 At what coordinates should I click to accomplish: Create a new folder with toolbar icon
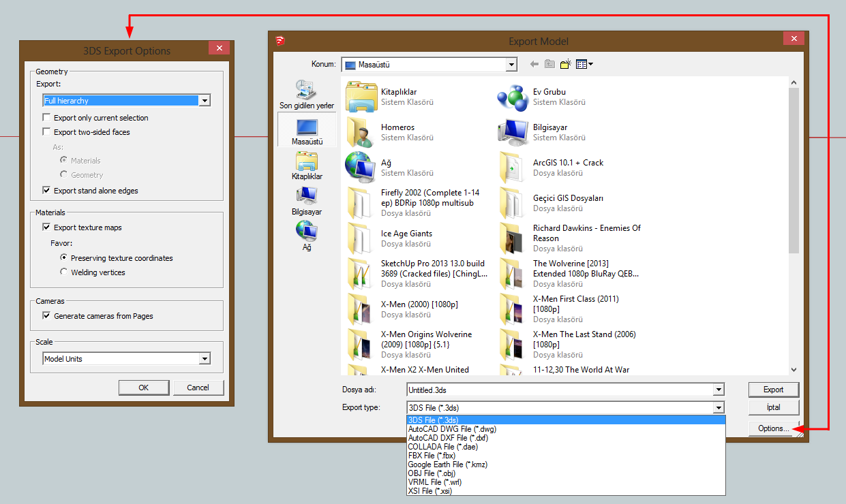(566, 64)
